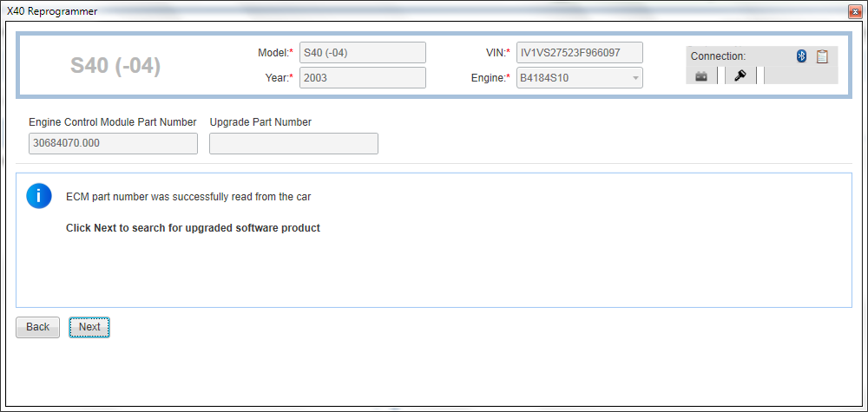The height and width of the screenshot is (412, 868).
Task: Click the Year field showing 2003
Action: (x=363, y=78)
